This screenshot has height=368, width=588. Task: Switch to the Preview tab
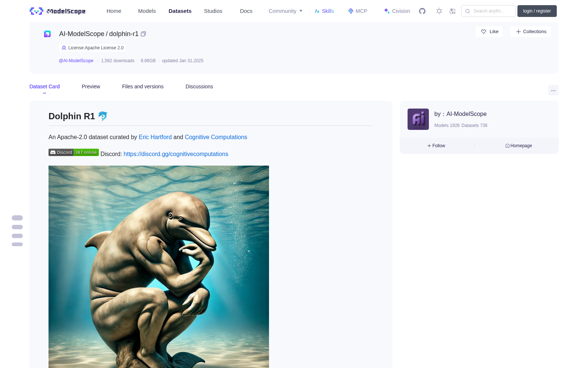[x=91, y=86]
